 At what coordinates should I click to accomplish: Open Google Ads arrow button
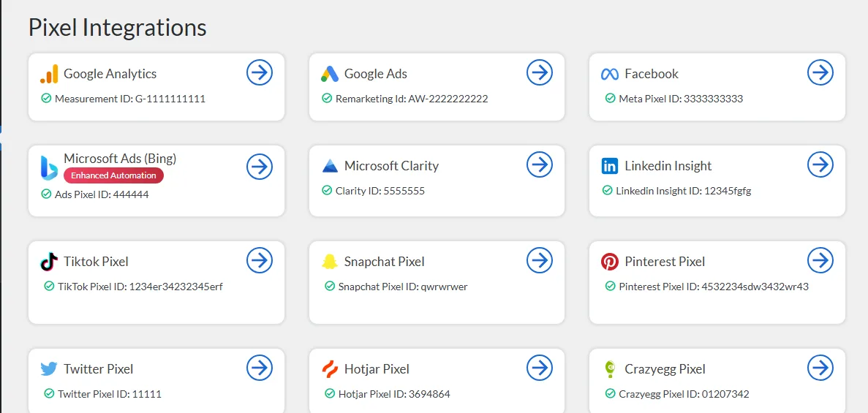pyautogui.click(x=540, y=72)
